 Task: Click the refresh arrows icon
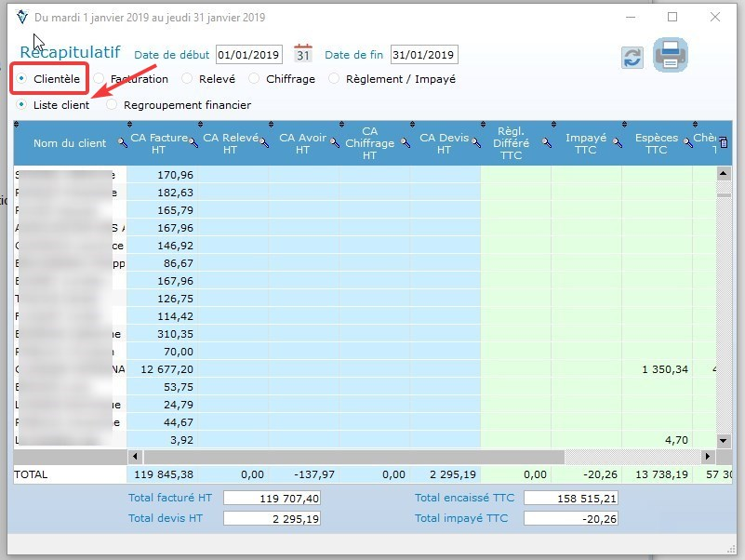pos(632,58)
